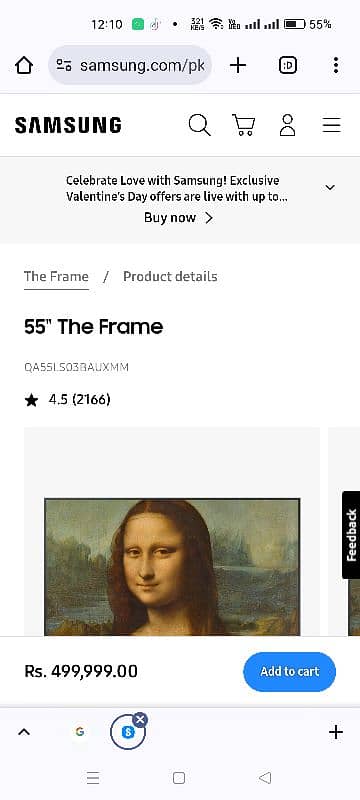Click the Add to cart button
360x800 pixels.
(289, 671)
